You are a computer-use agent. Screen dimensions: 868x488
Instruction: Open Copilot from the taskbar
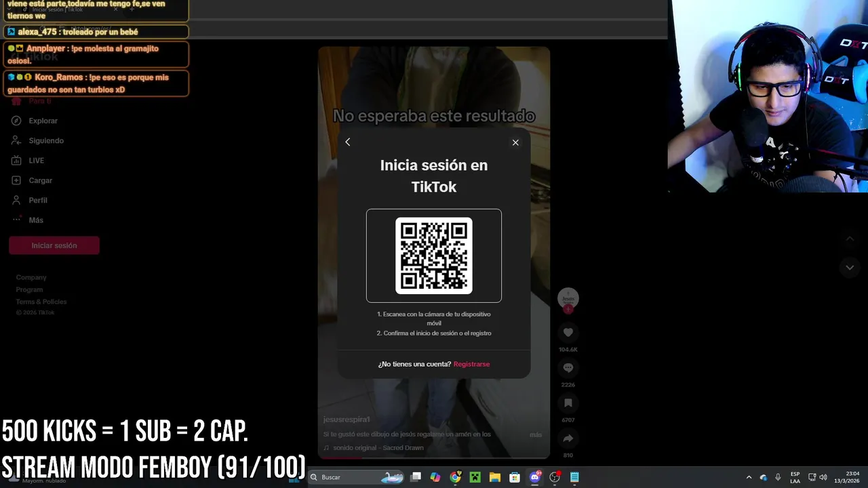(435, 477)
